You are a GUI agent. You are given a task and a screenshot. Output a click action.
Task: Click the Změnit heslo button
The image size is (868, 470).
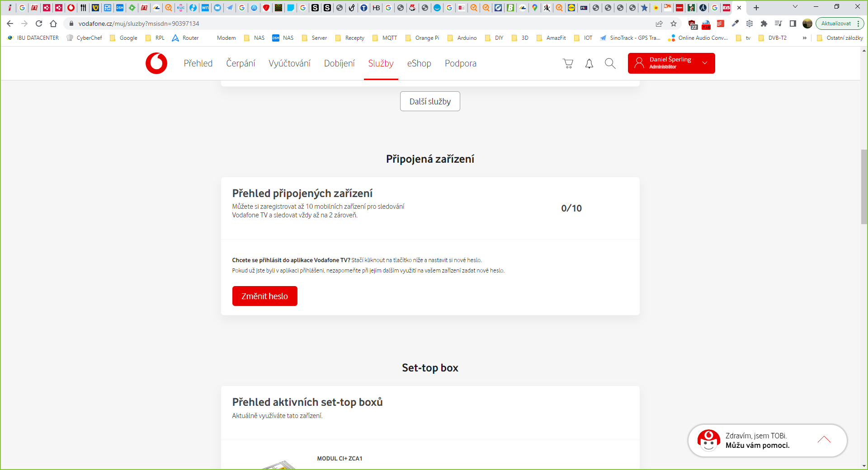pos(265,296)
